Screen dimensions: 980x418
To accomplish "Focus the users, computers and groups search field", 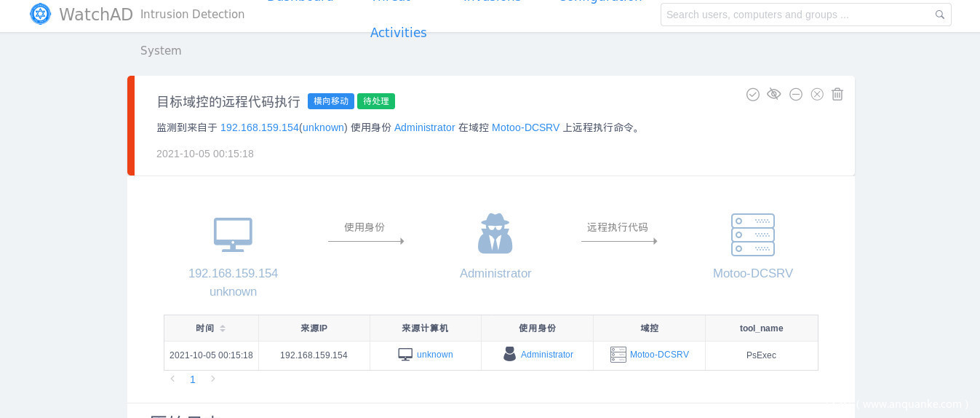I will tap(797, 15).
